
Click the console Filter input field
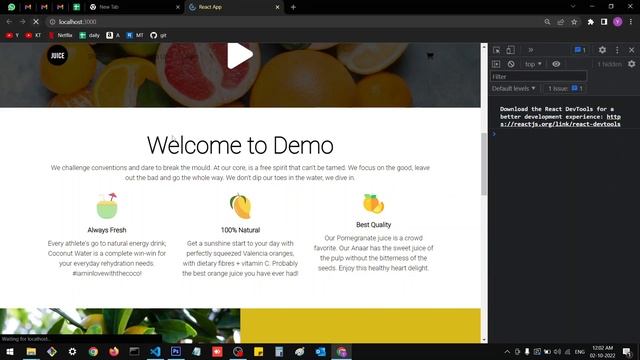coord(538,76)
